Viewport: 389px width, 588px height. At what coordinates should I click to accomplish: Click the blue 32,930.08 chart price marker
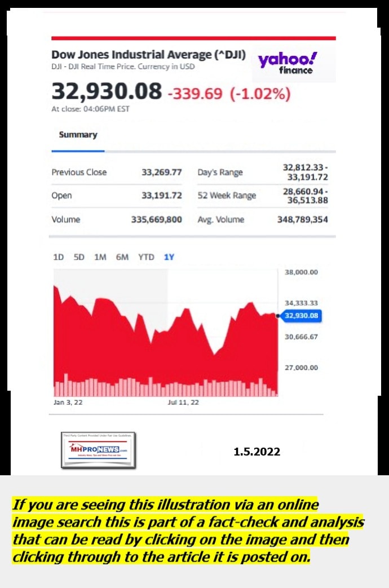click(301, 316)
